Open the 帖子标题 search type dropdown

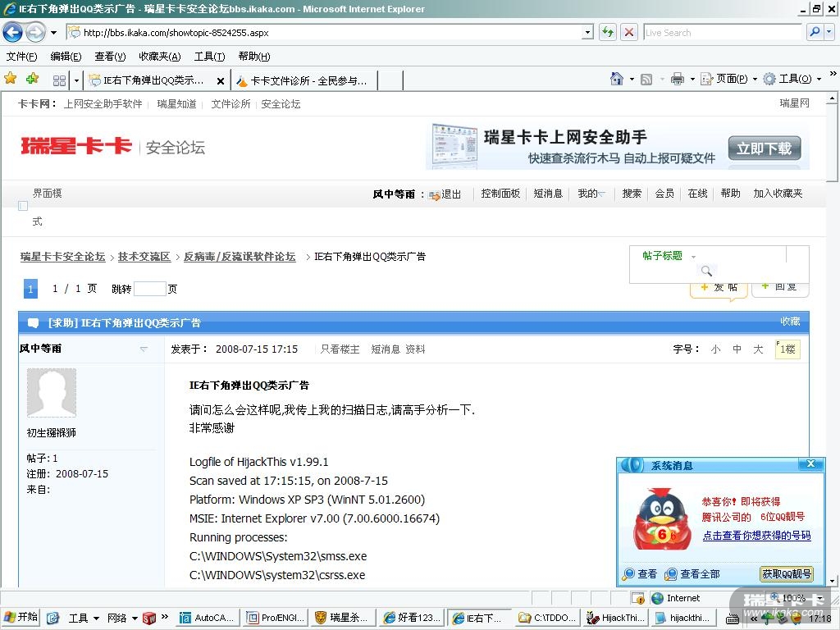click(x=693, y=257)
